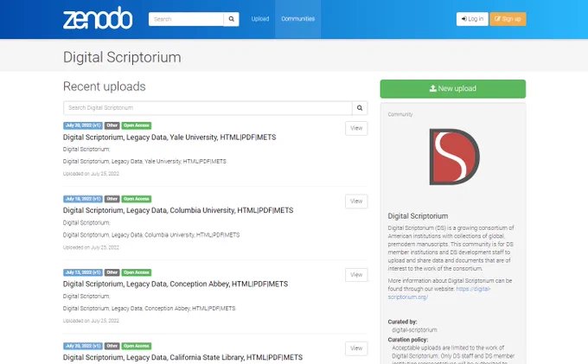This screenshot has height=364, width=588.
Task: Click the Digital Scriptorium search magnifier button
Action: click(360, 108)
